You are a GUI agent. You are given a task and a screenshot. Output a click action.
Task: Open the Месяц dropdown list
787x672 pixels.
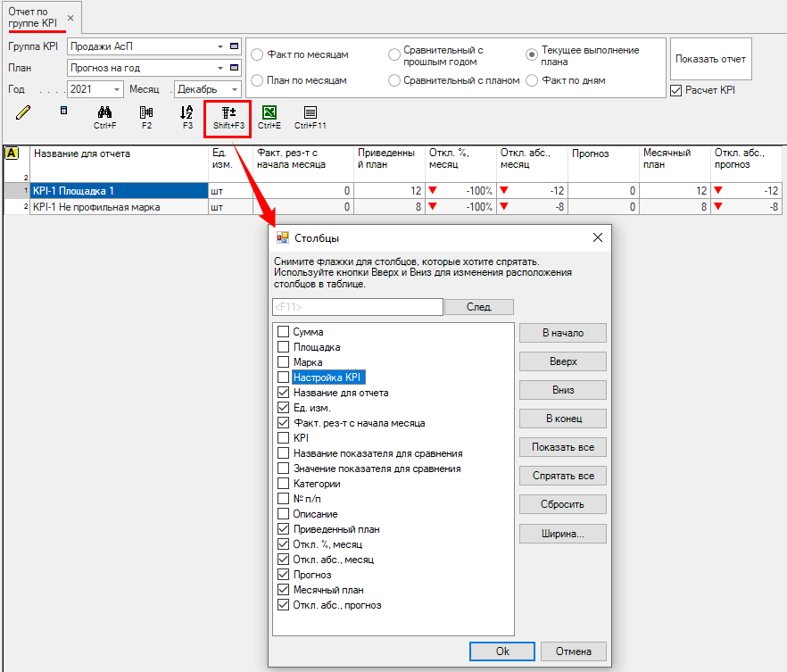pyautogui.click(x=234, y=89)
